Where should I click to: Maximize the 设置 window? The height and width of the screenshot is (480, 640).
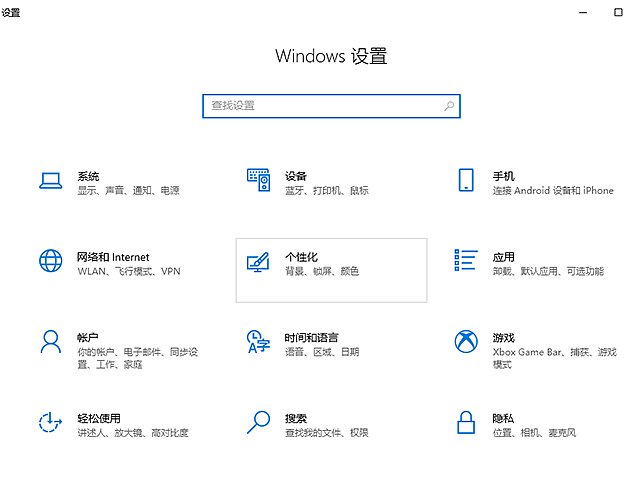tap(618, 12)
